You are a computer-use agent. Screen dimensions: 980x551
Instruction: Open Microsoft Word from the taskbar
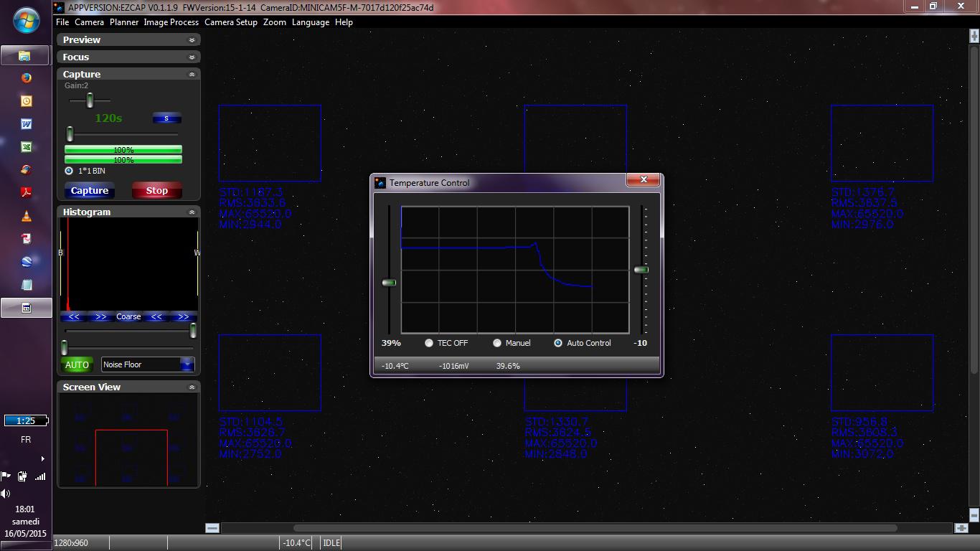point(26,123)
